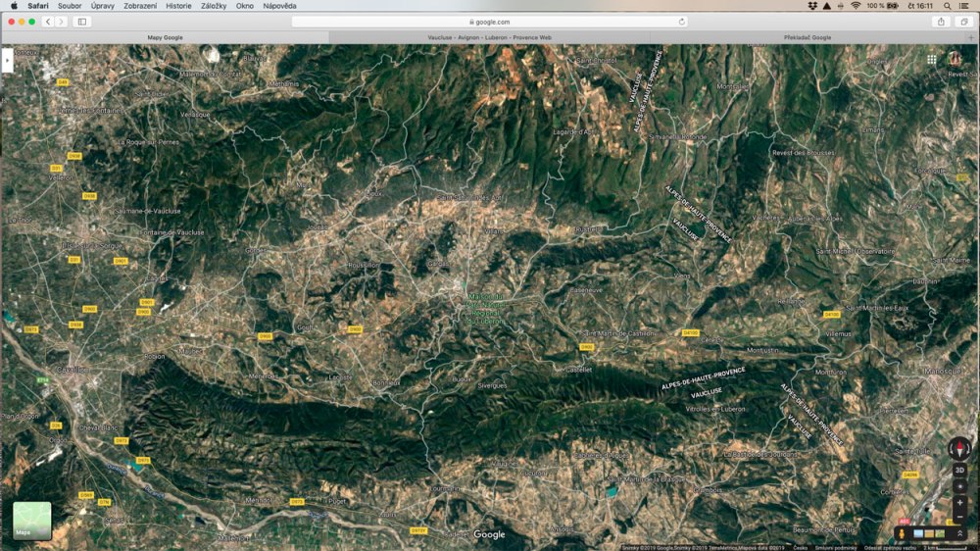Switch to the Překladač Google tab
Screen dimensions: 980x551
click(x=808, y=37)
